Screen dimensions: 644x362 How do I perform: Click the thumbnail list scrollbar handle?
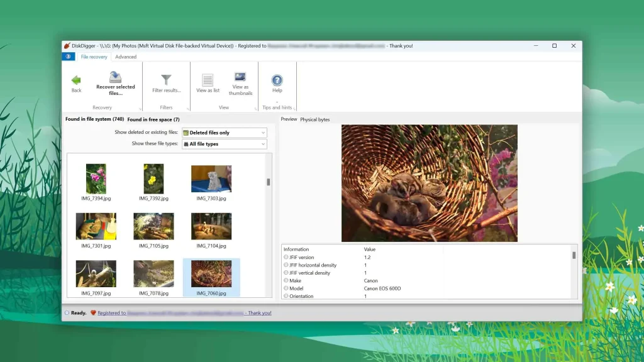pos(268,182)
